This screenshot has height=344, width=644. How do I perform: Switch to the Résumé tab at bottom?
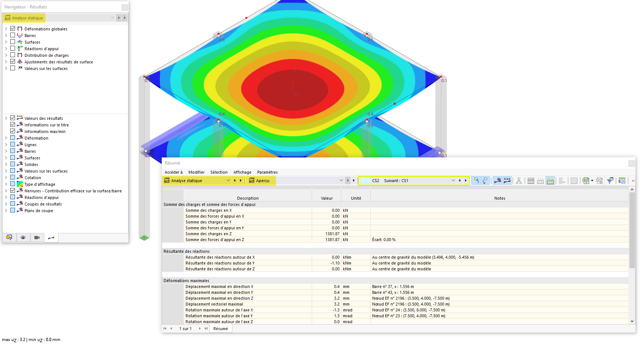(x=220, y=329)
